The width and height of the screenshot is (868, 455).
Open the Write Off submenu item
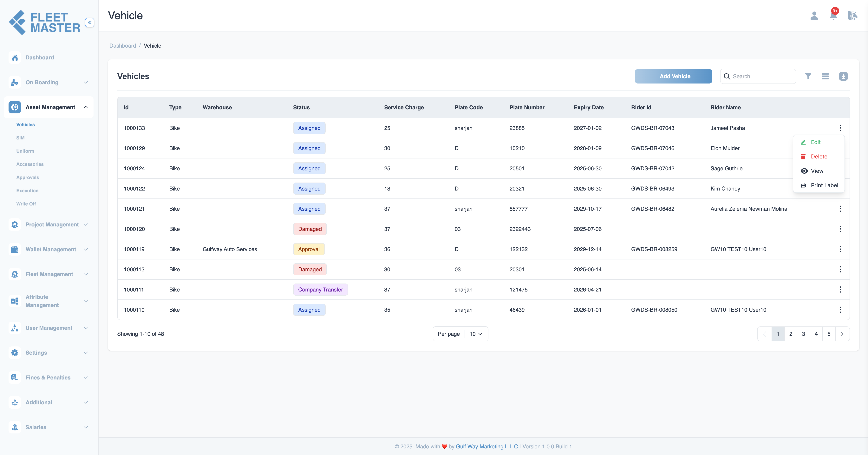tap(26, 204)
